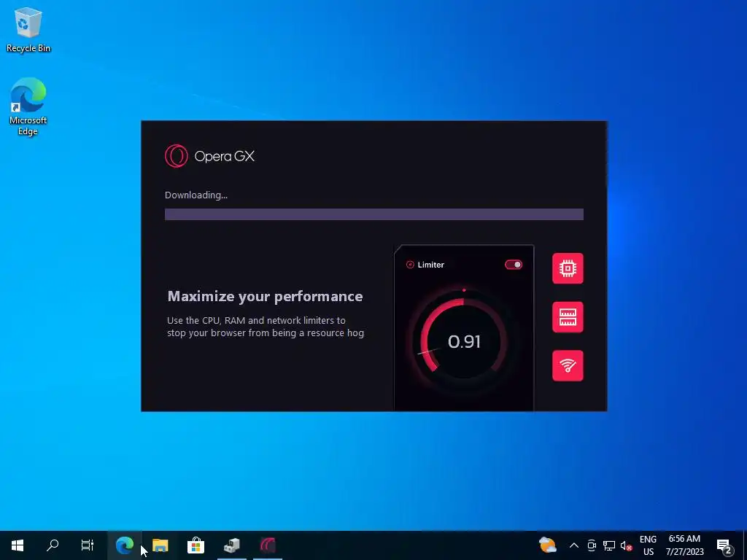Click the download progress bar
The image size is (747, 560).
[x=374, y=214]
